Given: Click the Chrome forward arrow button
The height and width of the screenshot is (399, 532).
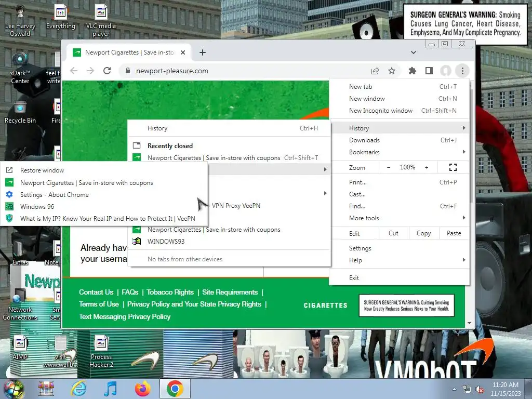Looking at the screenshot, I should (90, 71).
